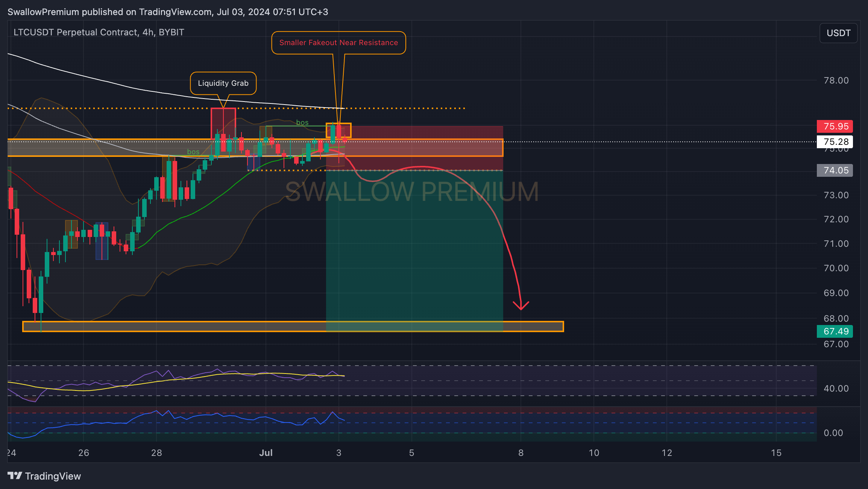Click the 70.00 price axis value
868x489 pixels.
836,268
